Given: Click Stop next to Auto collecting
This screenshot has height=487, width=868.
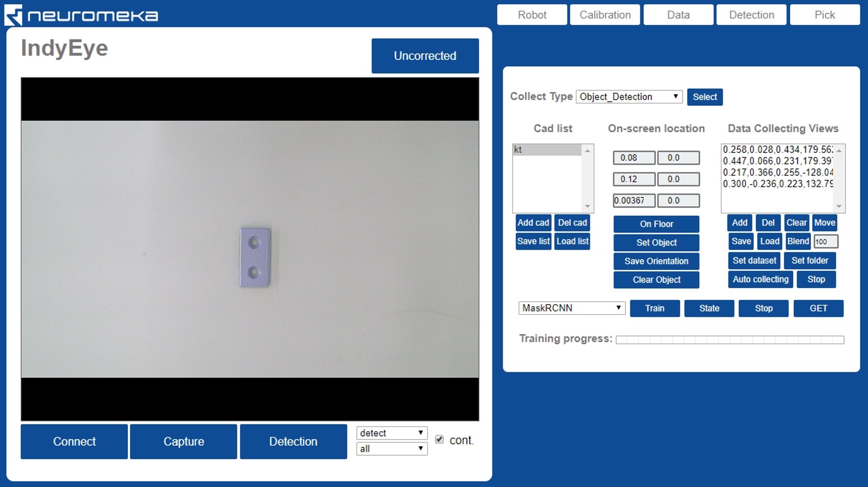Looking at the screenshot, I should tap(816, 279).
